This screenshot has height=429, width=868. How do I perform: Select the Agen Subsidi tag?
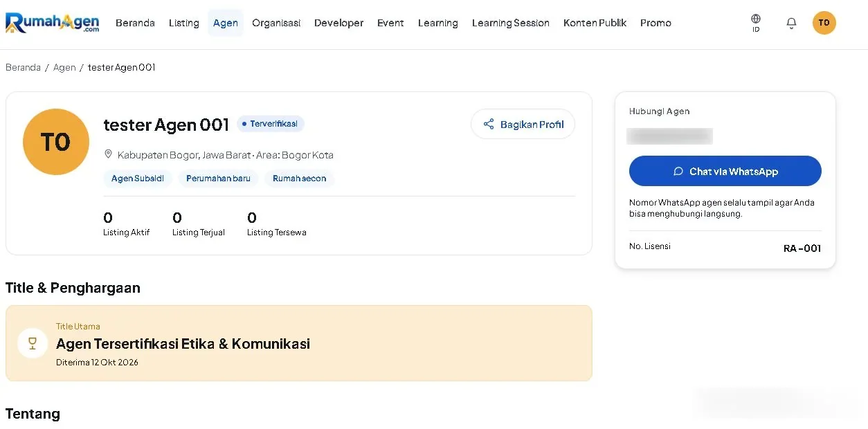coord(138,179)
